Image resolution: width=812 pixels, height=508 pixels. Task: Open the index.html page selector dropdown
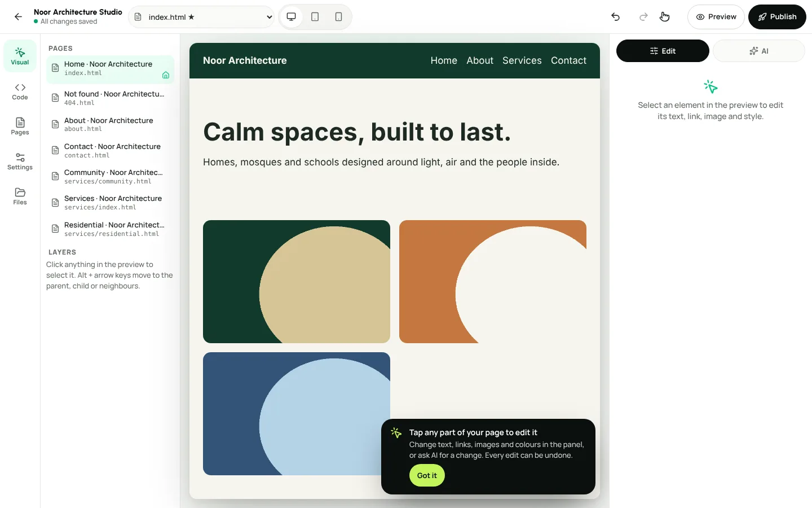(x=202, y=17)
